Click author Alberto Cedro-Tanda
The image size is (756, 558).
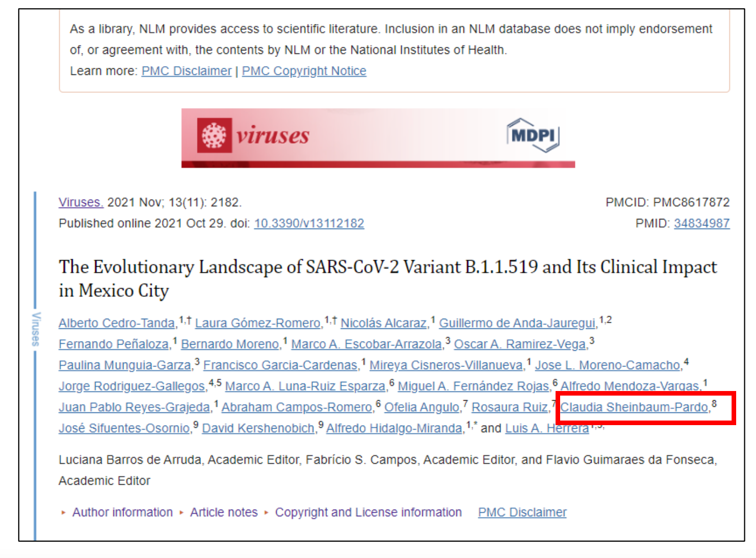(117, 323)
